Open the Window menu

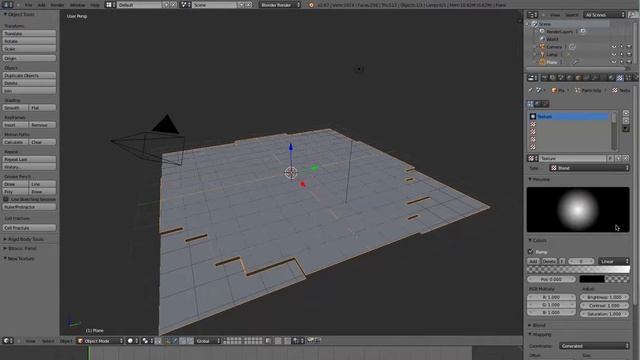(x=78, y=5)
